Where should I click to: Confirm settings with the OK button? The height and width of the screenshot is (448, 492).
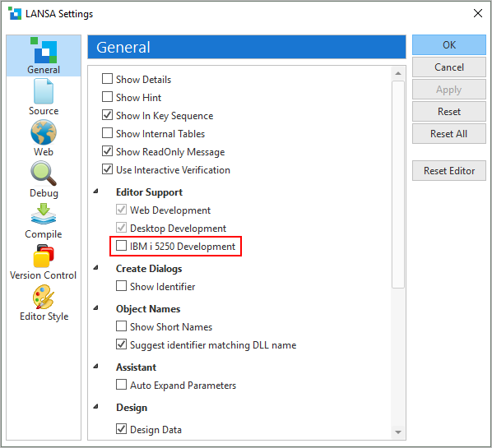tap(449, 45)
